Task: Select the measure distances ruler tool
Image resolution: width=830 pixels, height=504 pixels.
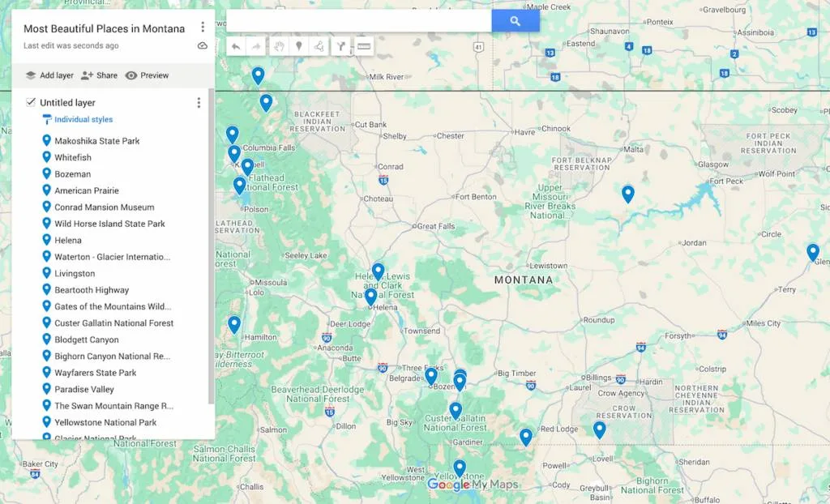Action: click(364, 46)
